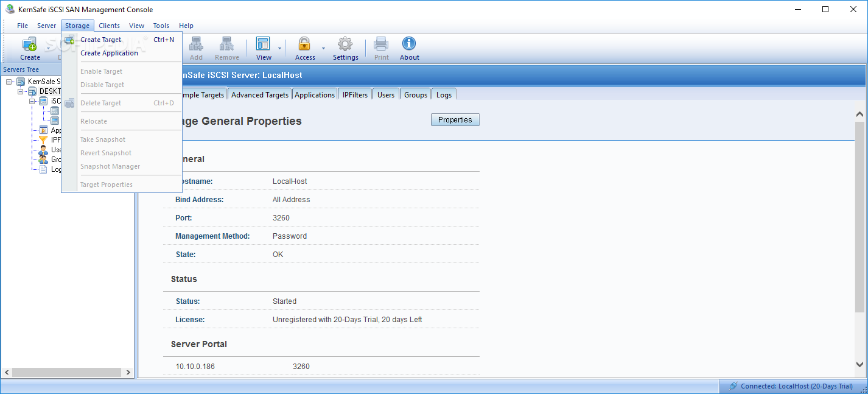Image resolution: width=868 pixels, height=394 pixels.
Task: Click the Create toolbar icon
Action: point(30,44)
